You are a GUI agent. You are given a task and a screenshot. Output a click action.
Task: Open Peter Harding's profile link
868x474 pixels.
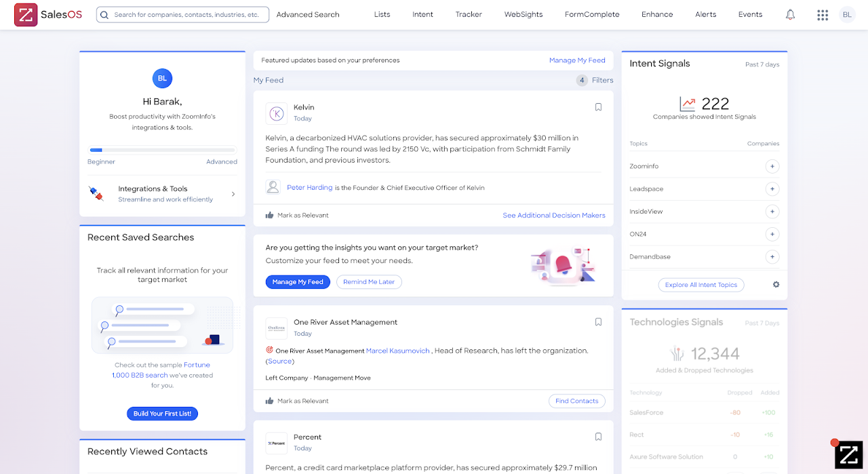click(x=310, y=187)
